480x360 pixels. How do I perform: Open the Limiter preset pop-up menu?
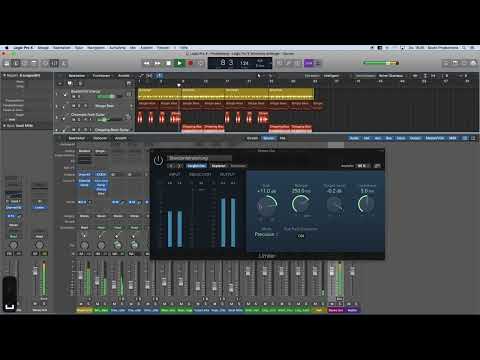(x=200, y=158)
